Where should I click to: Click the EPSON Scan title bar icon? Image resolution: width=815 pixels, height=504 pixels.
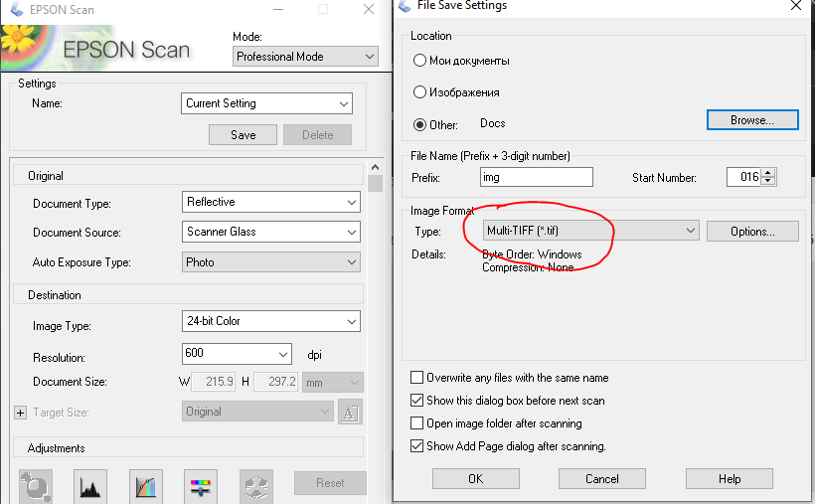coord(17,9)
